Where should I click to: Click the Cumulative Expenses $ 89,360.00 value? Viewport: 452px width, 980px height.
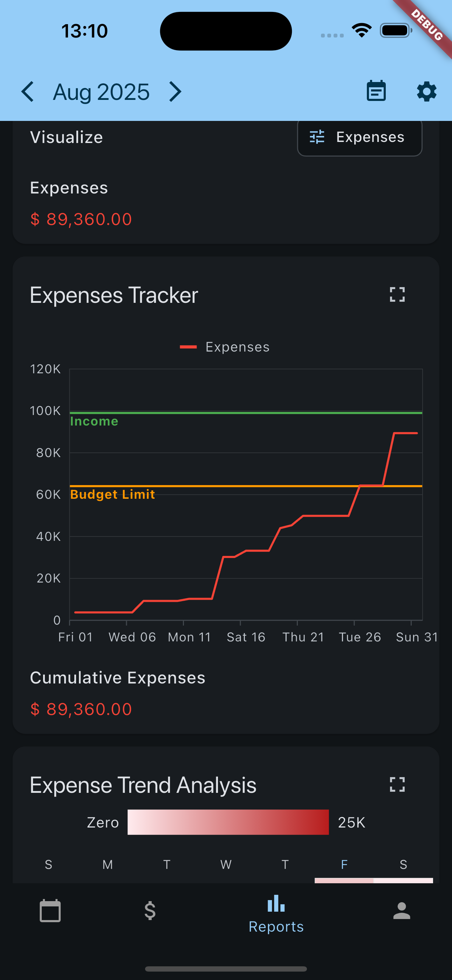pos(81,709)
